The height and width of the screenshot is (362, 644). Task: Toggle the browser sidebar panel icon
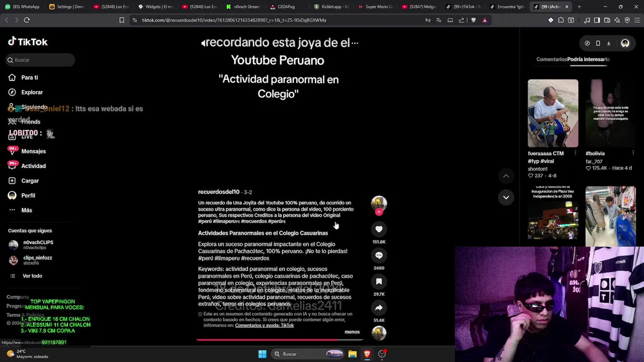[597, 20]
